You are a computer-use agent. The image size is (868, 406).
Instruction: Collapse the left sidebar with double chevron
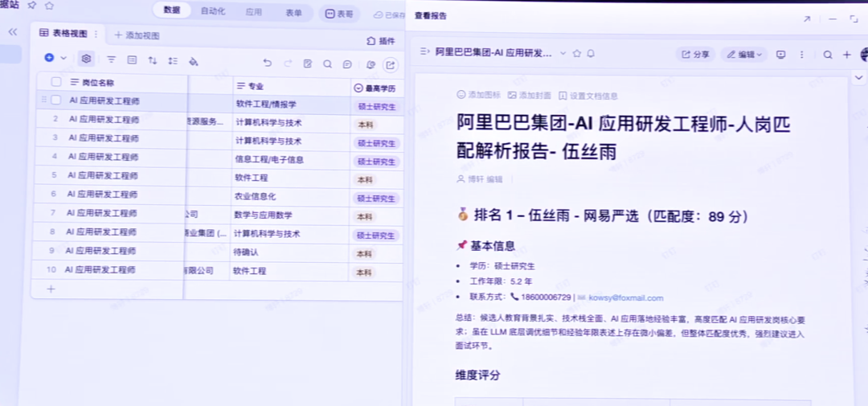click(x=13, y=31)
